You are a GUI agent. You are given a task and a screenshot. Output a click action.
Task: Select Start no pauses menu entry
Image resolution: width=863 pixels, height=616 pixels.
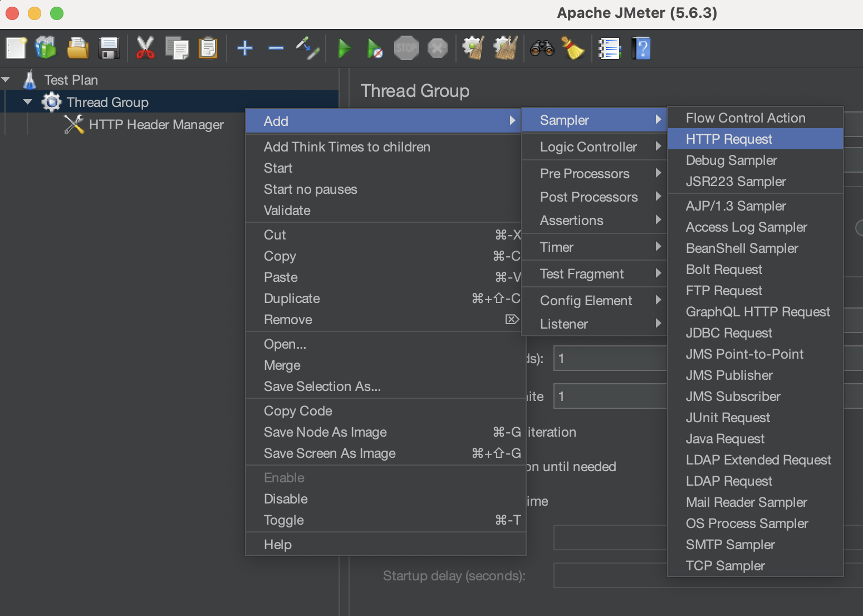385,189
